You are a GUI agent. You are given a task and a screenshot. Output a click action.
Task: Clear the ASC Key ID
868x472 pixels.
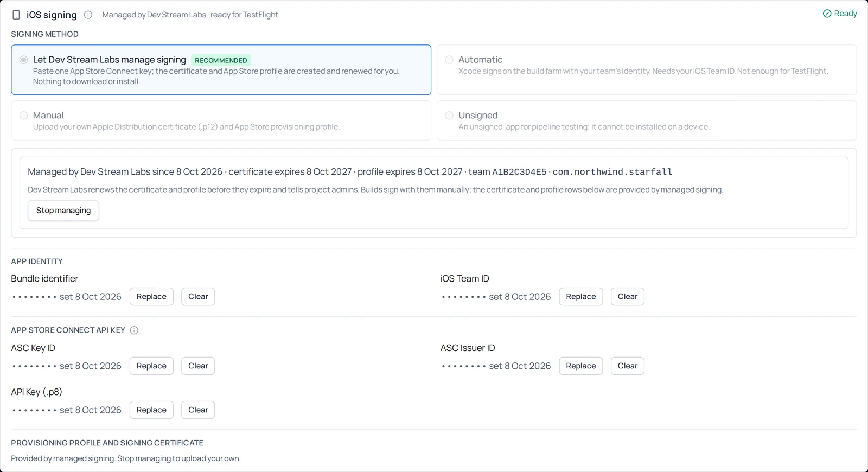198,366
